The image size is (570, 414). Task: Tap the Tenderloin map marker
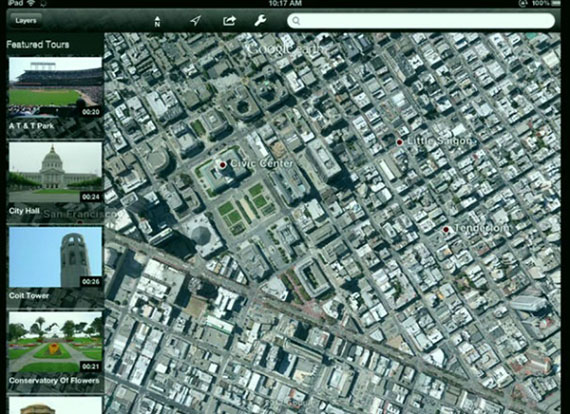(446, 229)
